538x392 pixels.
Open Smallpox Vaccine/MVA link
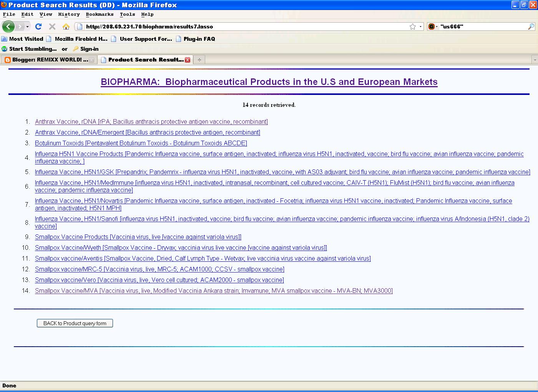pos(214,291)
